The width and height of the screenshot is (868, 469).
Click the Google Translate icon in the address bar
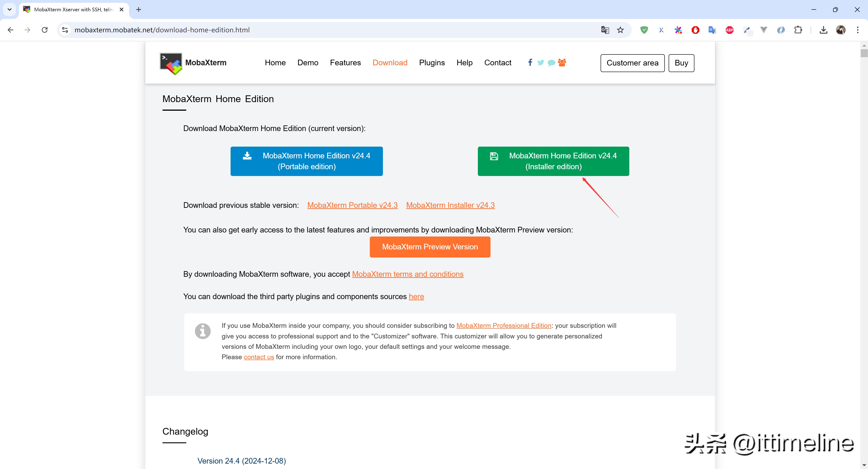[605, 30]
